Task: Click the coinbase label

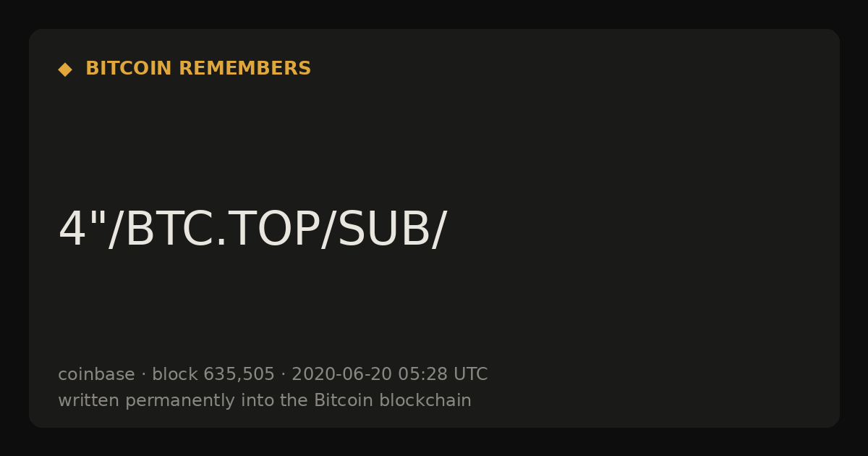Action: pos(96,374)
